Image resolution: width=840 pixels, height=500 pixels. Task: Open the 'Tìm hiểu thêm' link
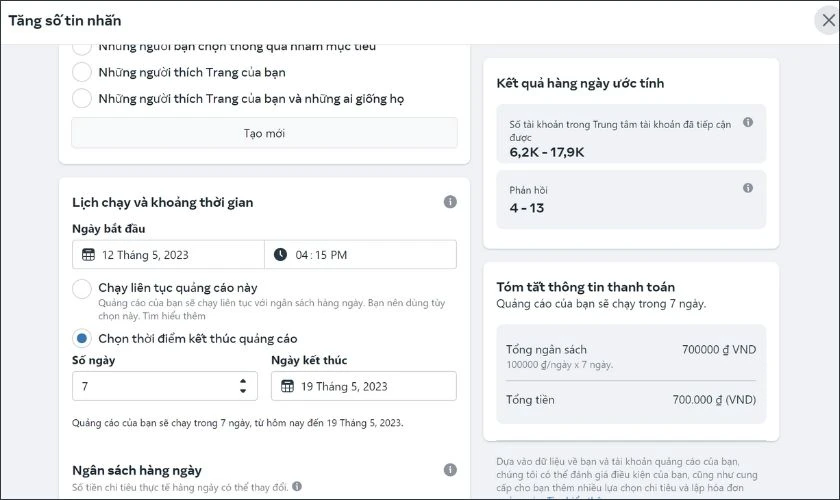(x=174, y=316)
